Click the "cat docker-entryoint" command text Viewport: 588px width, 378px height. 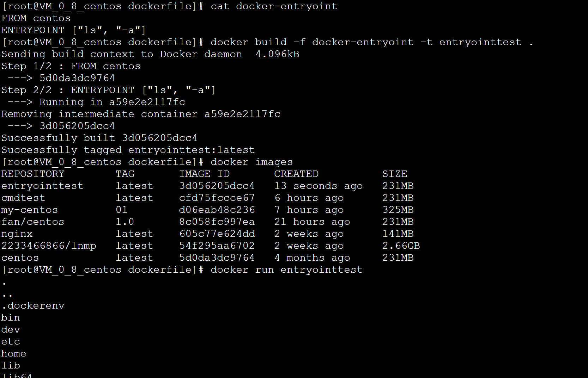pos(274,6)
